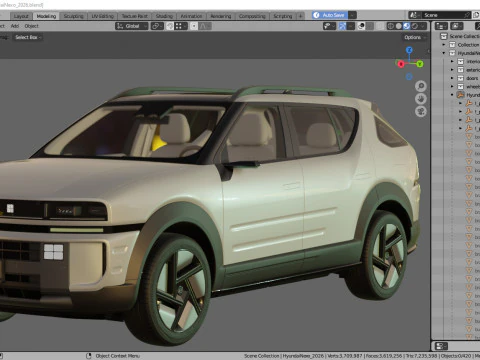Toggle X-ray mode
480x360 pixels.
coord(380,26)
